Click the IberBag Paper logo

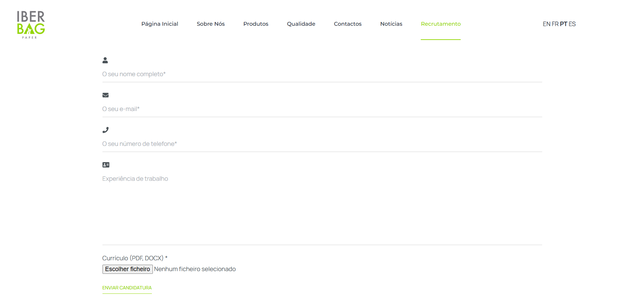(x=31, y=24)
